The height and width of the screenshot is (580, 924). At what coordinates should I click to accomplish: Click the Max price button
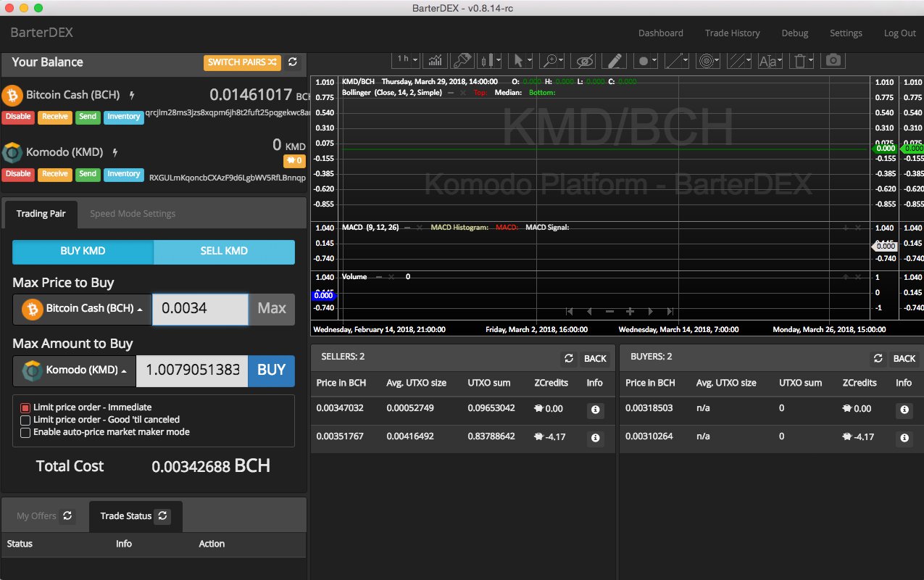pos(272,309)
